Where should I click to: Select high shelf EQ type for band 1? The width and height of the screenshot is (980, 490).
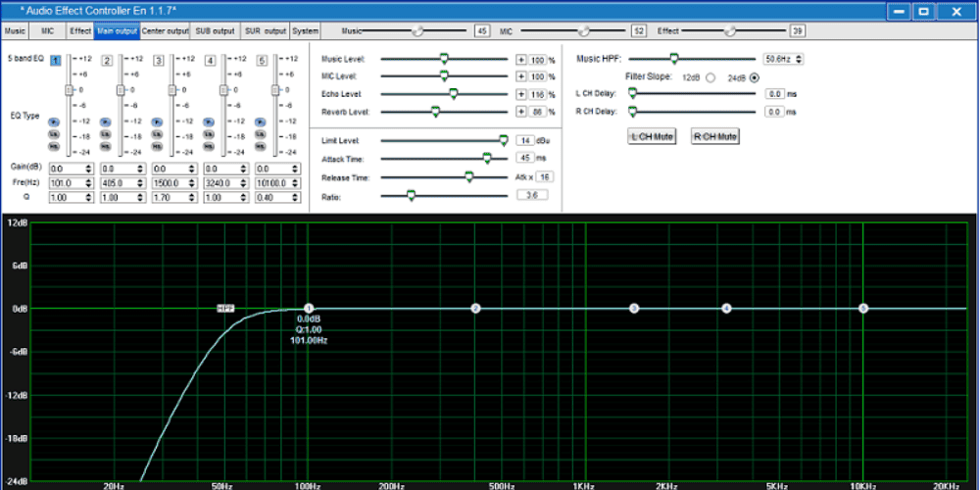[54, 146]
